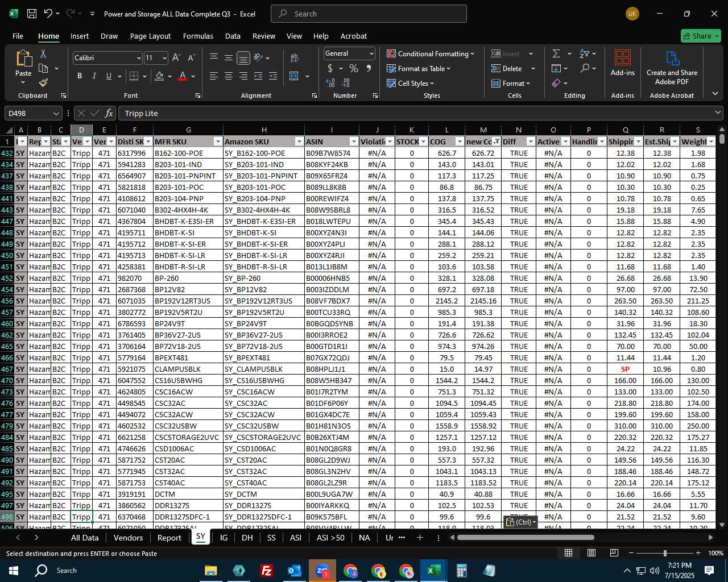Open the Page Layout ribbon tab
Screen dimensions: 728x582
pyautogui.click(x=150, y=36)
